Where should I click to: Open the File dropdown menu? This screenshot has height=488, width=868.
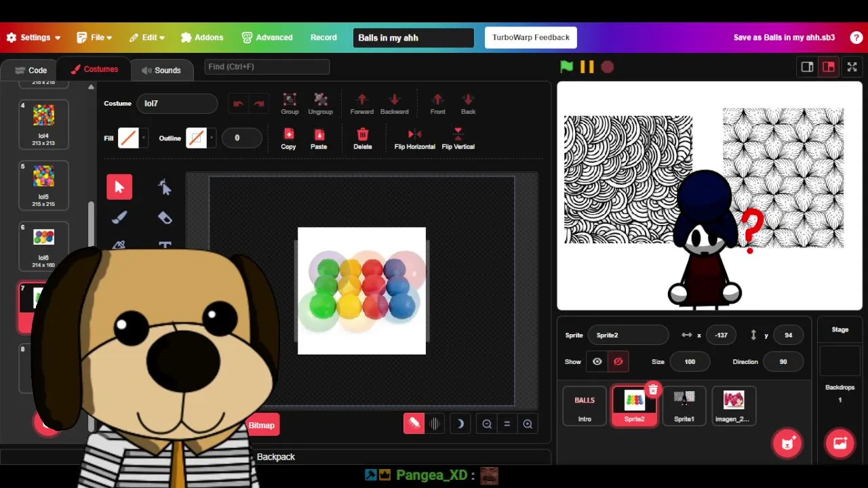94,37
